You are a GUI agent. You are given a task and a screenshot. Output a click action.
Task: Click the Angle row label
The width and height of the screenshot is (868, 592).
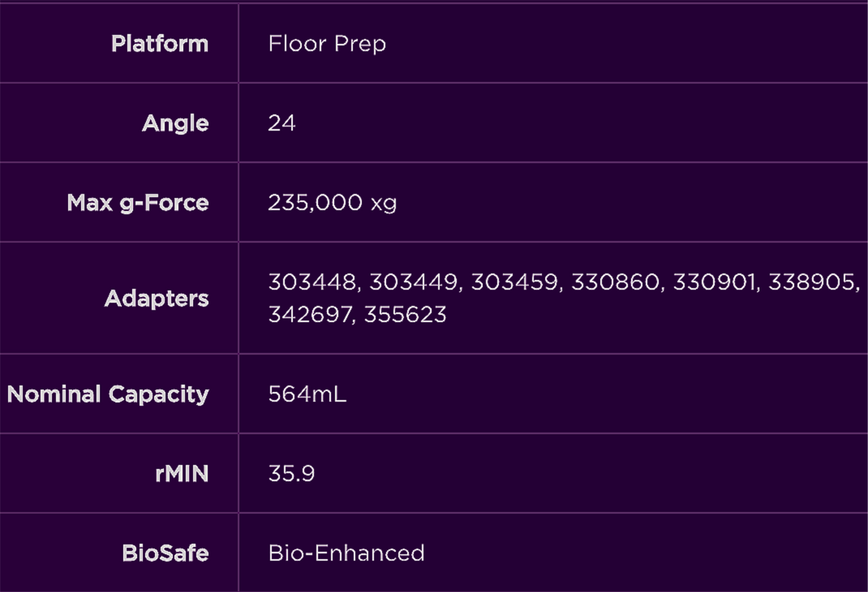175,123
